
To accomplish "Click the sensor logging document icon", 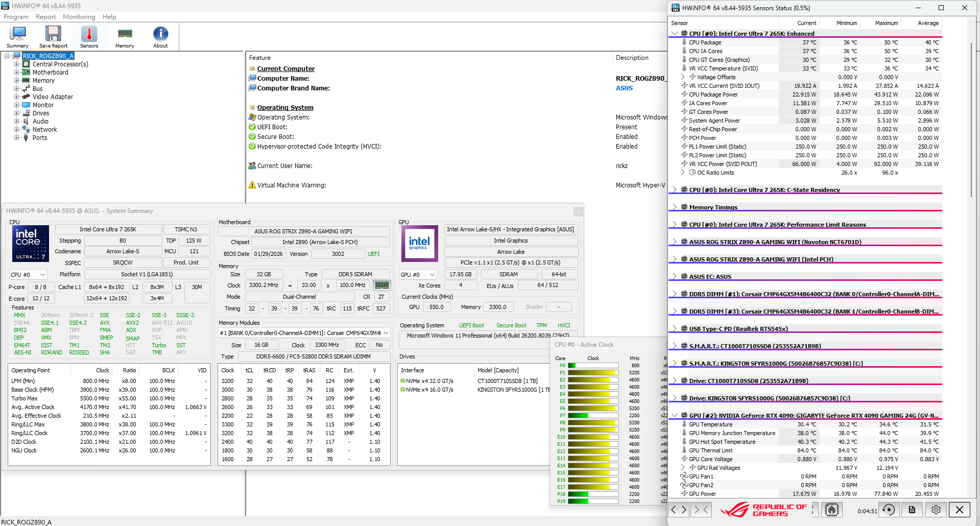I will click(x=912, y=510).
